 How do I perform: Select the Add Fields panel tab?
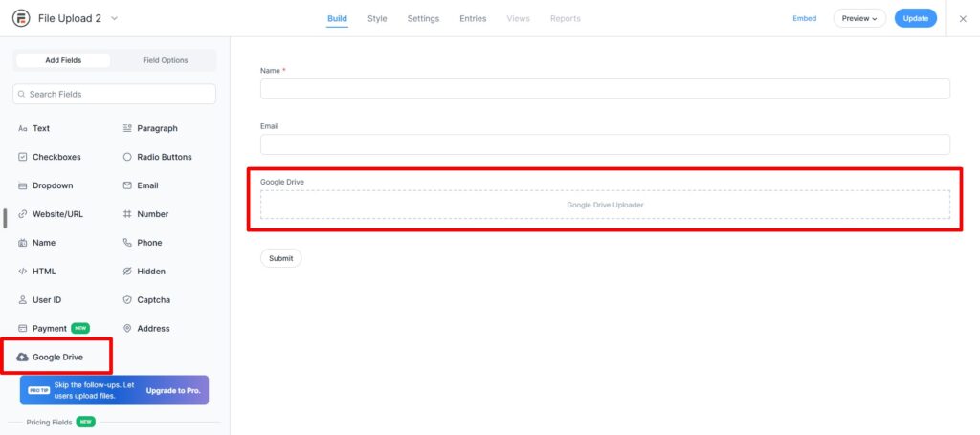coord(63,60)
